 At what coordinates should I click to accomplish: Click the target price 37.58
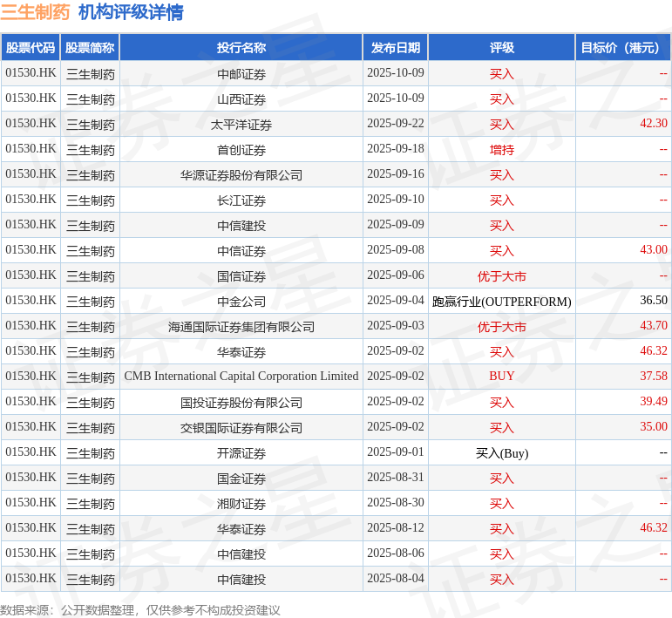pyautogui.click(x=654, y=377)
